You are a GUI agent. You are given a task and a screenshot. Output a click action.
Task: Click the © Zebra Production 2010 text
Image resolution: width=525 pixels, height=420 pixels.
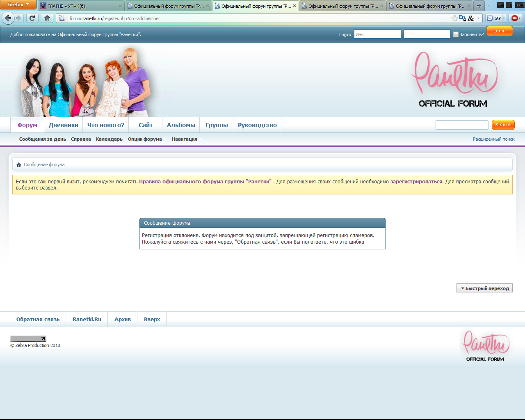tap(35, 345)
